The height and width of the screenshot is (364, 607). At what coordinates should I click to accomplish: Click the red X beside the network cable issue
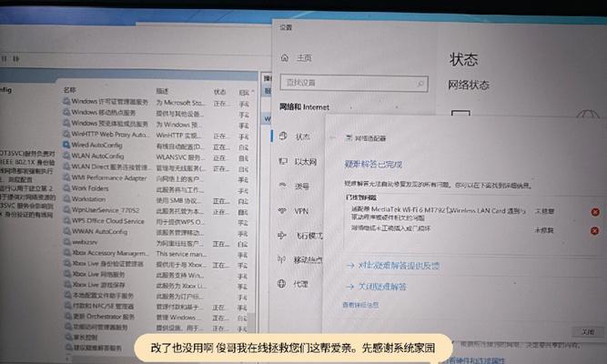594,231
